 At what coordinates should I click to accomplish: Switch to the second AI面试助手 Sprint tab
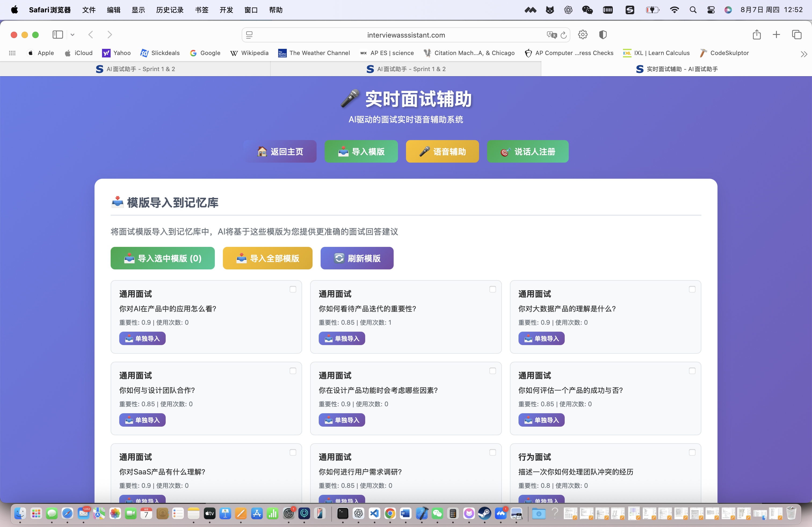click(406, 69)
